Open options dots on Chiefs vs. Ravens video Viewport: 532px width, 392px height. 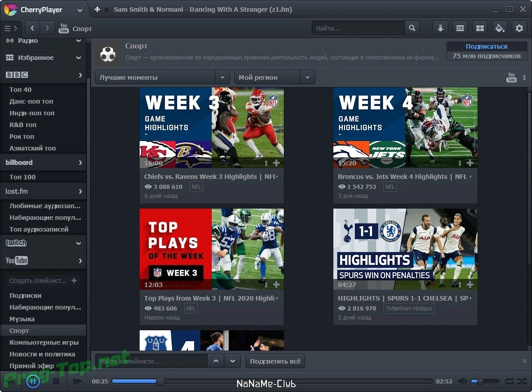coord(266,163)
